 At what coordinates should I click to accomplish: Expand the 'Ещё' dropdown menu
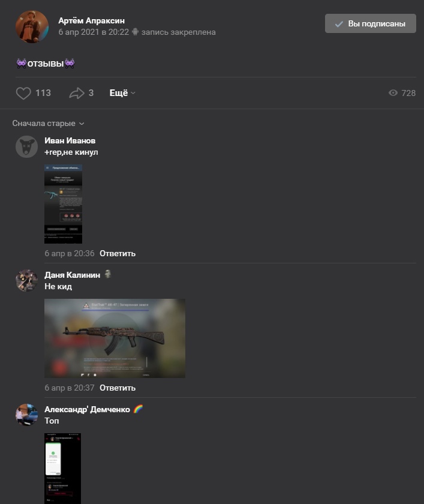[x=122, y=93]
